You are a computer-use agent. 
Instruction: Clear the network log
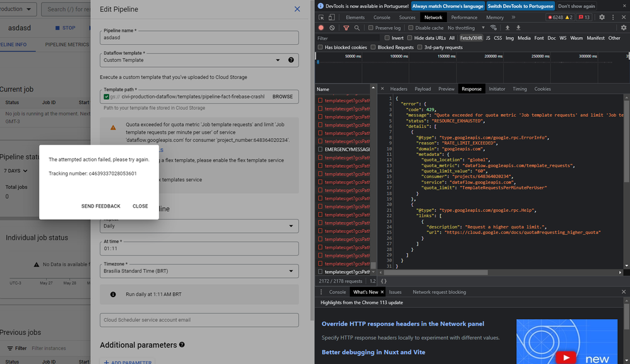click(332, 28)
